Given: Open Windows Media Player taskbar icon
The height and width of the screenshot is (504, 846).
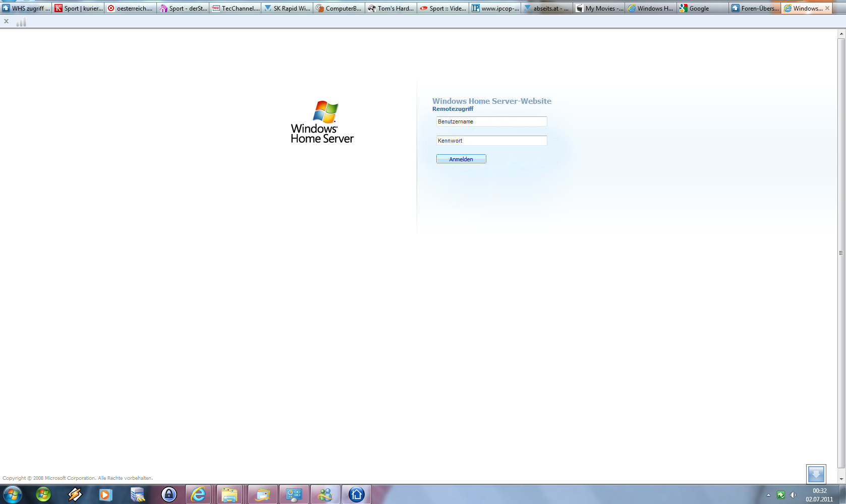Looking at the screenshot, I should (105, 494).
